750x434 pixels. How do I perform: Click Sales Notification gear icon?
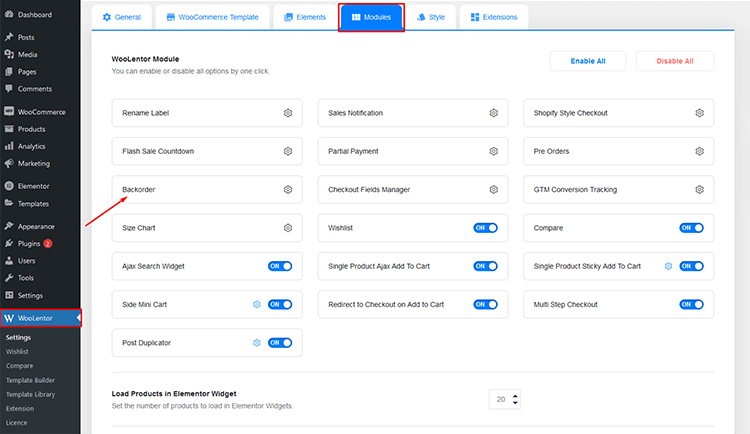point(493,113)
